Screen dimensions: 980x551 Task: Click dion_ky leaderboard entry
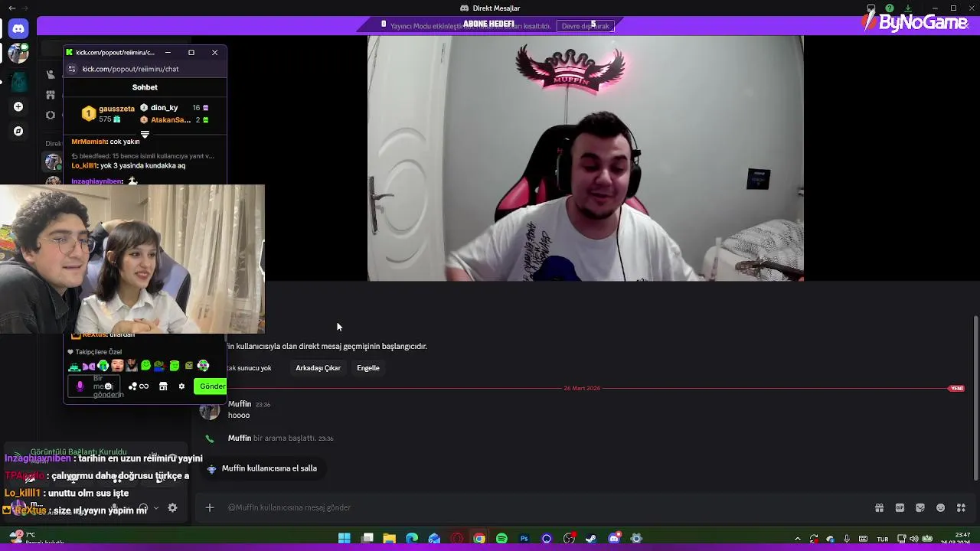click(175, 108)
